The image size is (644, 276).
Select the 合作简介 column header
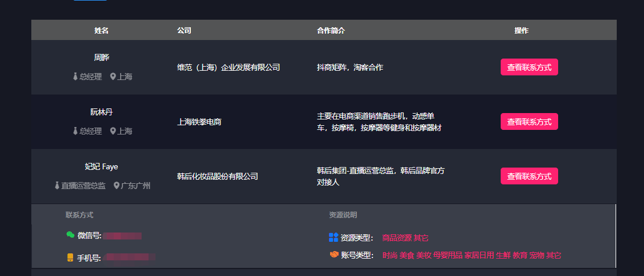point(331,30)
